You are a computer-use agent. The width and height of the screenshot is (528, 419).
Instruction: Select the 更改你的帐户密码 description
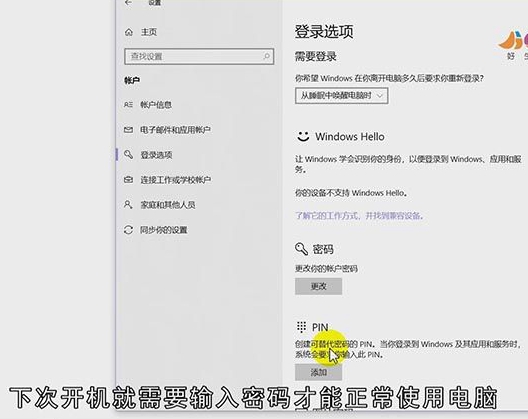tap(326, 268)
